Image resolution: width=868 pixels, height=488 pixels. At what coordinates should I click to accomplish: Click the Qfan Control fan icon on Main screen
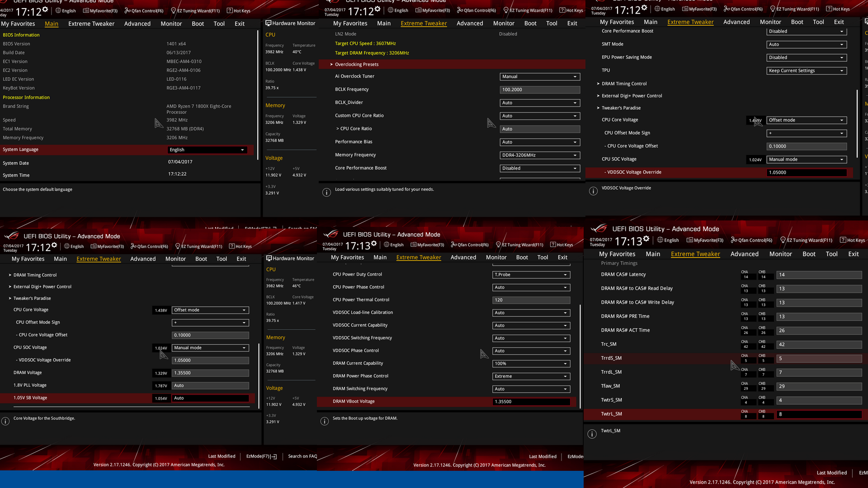pos(127,10)
